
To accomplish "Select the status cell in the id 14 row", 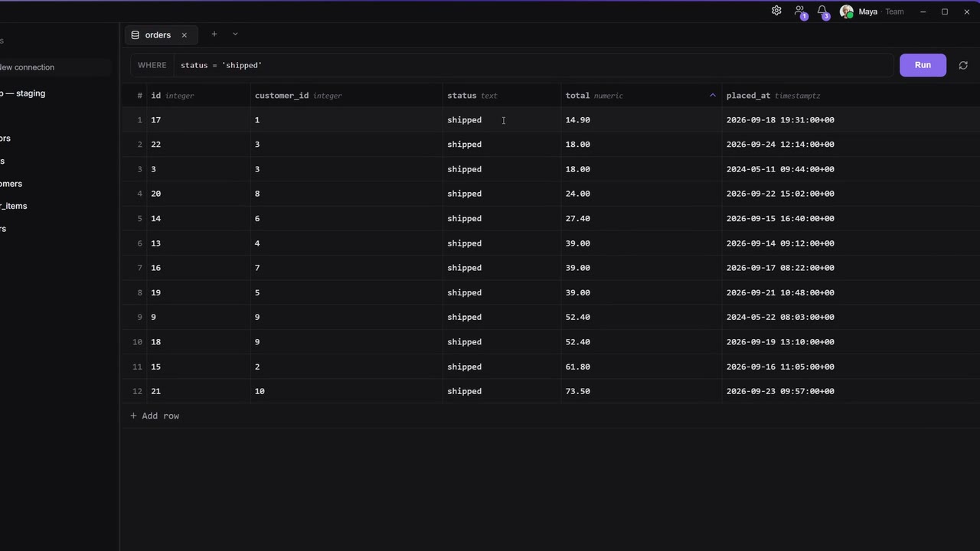I will click(x=501, y=219).
